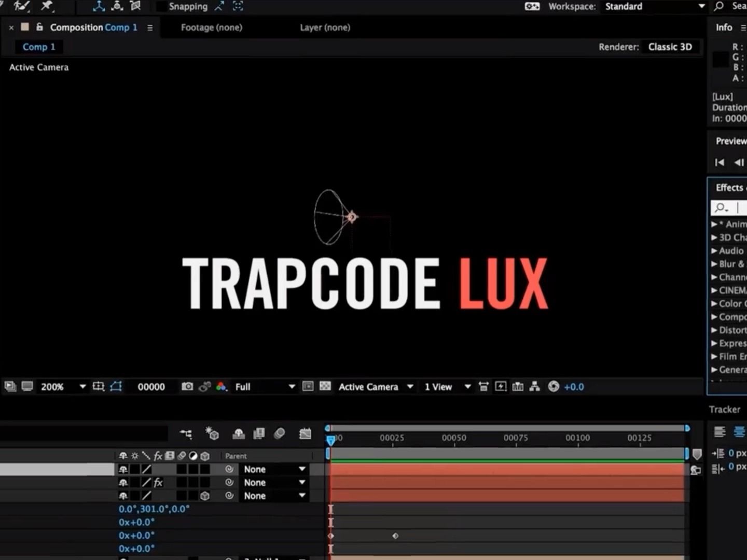747x560 pixels.
Task: Enable Frame Blending for timeline
Action: pos(258,433)
